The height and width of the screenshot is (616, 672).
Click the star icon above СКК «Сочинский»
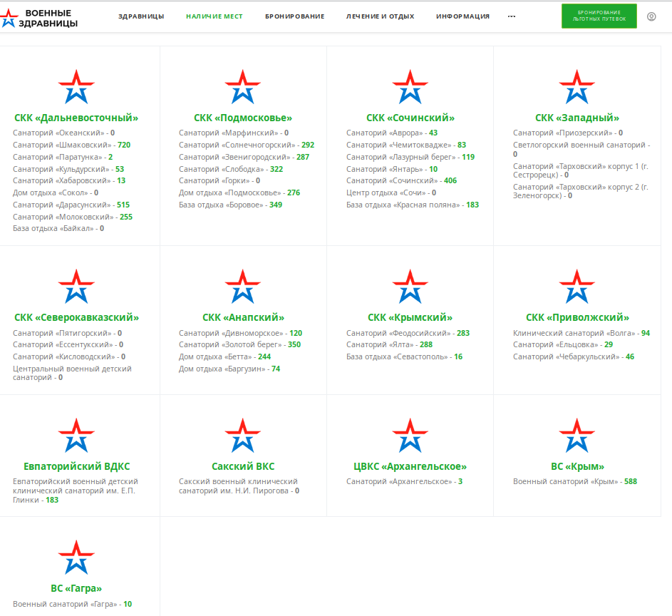coord(410,87)
